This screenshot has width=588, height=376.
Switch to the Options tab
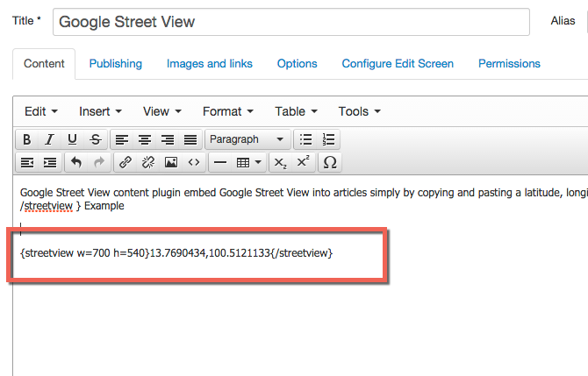pyautogui.click(x=297, y=64)
